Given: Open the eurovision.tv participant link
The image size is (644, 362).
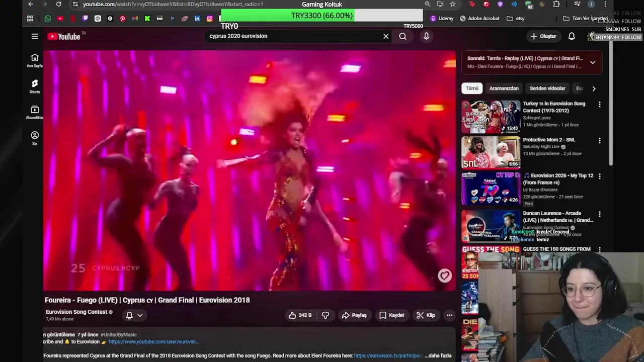Looking at the screenshot, I should (388, 355).
